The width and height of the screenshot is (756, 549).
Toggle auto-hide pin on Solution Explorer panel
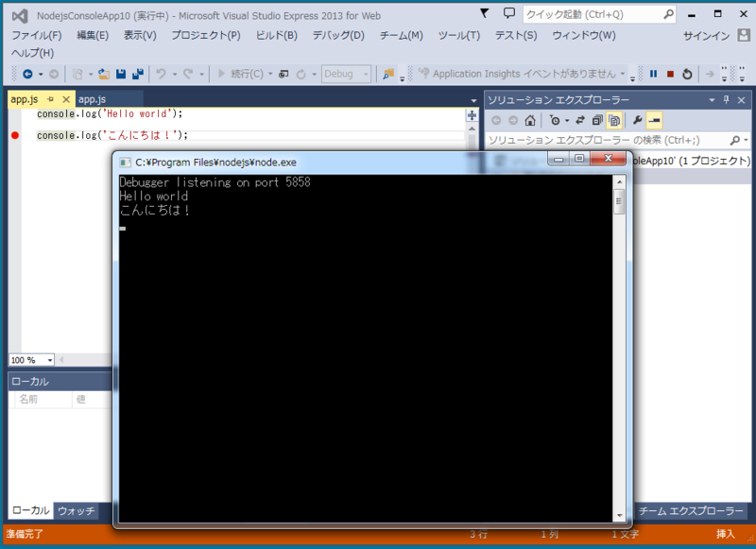(x=726, y=100)
